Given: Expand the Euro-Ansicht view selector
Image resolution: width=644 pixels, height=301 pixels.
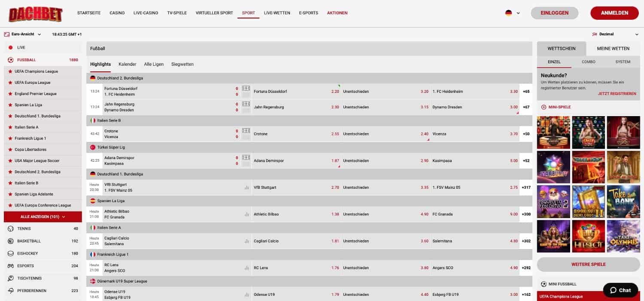Looking at the screenshot, I should pos(22,34).
